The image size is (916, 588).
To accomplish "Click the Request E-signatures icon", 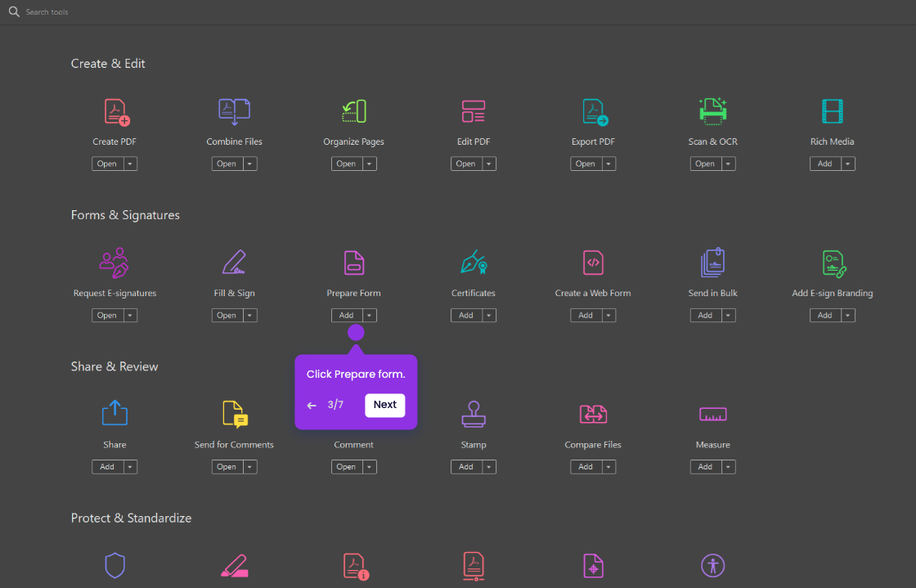I will pos(114,263).
